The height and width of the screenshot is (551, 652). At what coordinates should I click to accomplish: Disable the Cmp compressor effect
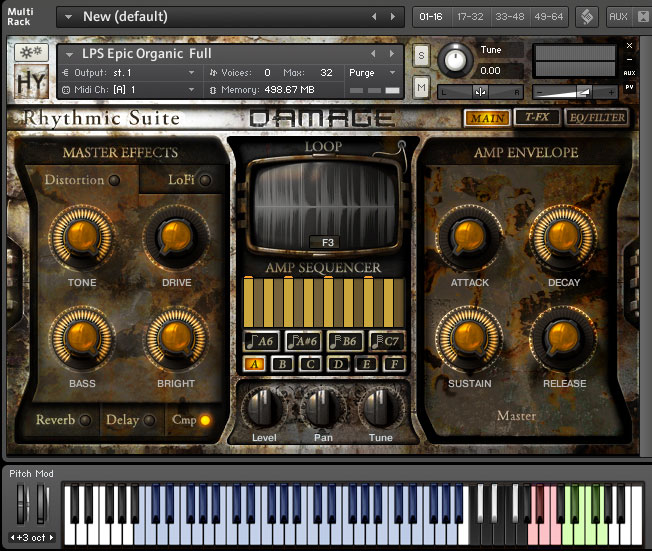point(205,420)
